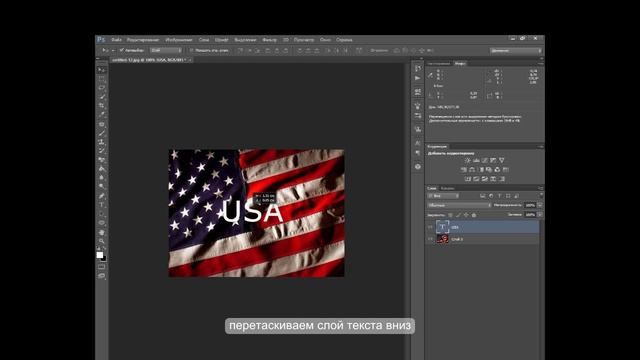The image size is (640, 360).
Task: Click the background color swatch
Action: [104, 258]
